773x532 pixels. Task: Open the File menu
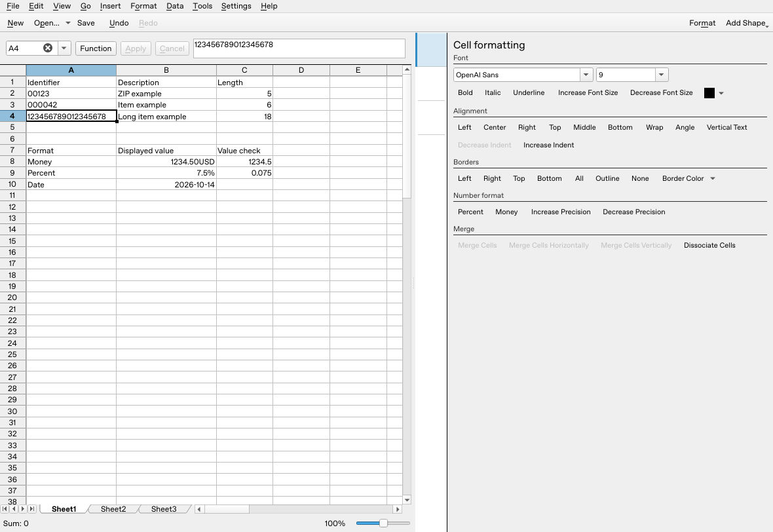click(13, 6)
